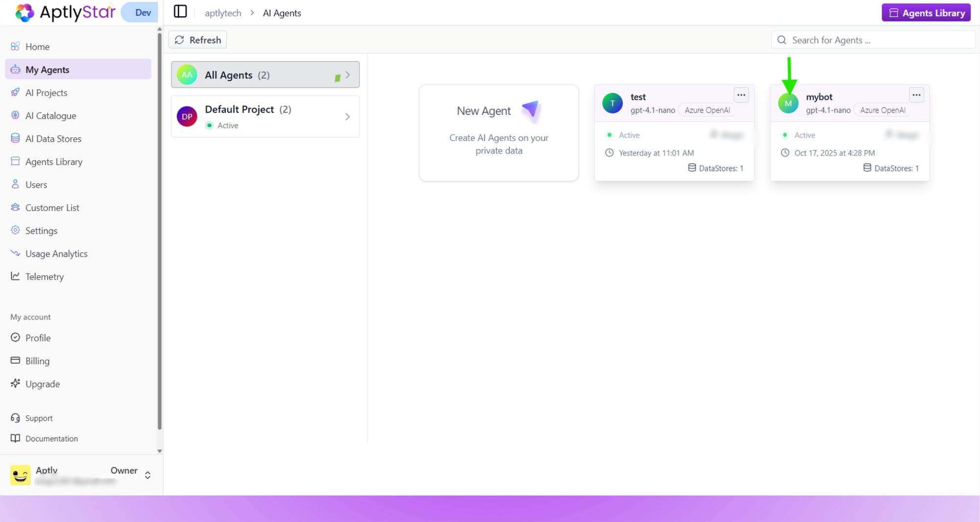Viewport: 980px width, 522px height.
Task: Click the Users sidebar icon
Action: coord(15,184)
